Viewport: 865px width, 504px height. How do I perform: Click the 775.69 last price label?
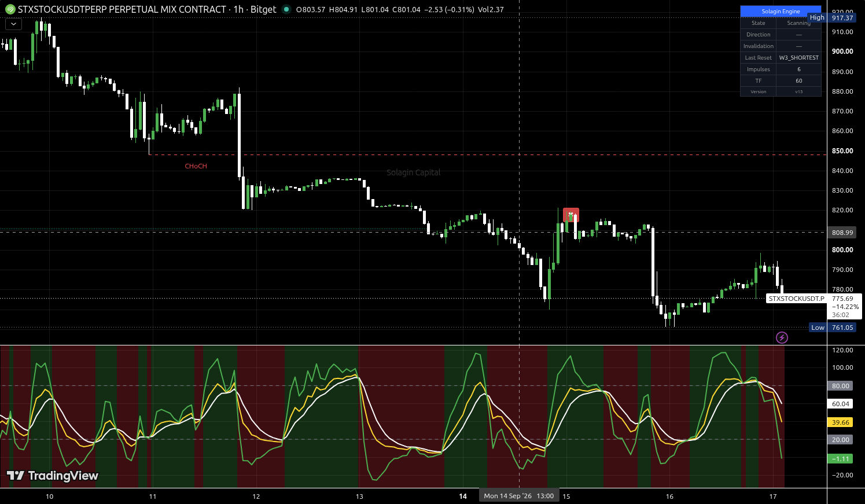pos(842,299)
